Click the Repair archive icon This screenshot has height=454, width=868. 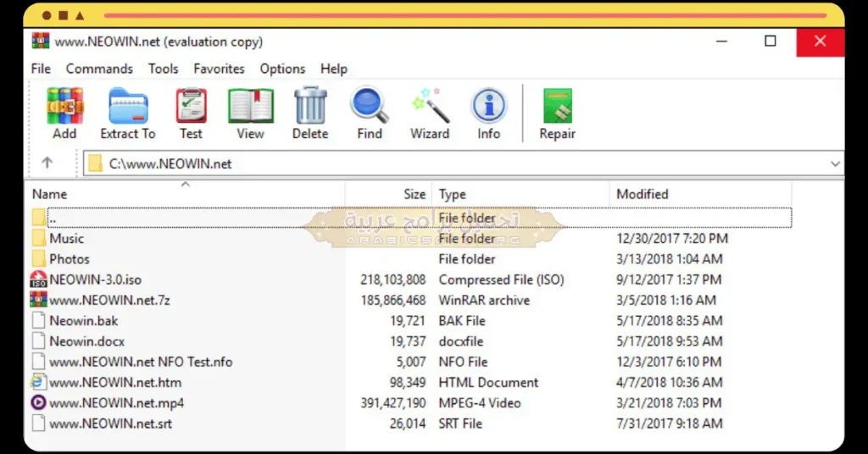(558, 106)
